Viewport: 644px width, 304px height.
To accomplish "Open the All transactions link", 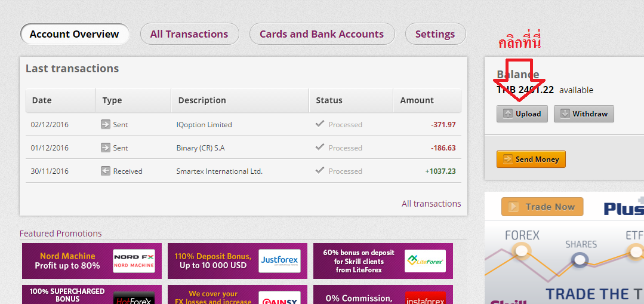I will click(431, 204).
